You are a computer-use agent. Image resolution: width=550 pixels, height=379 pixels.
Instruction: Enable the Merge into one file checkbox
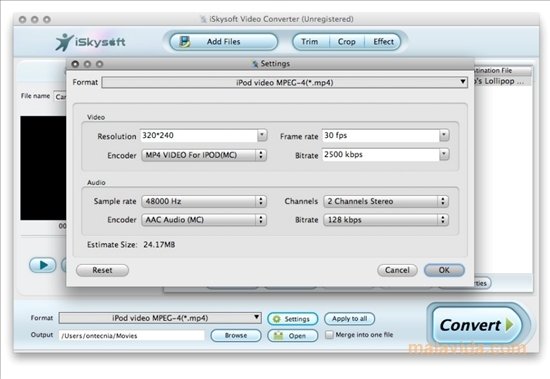point(329,335)
